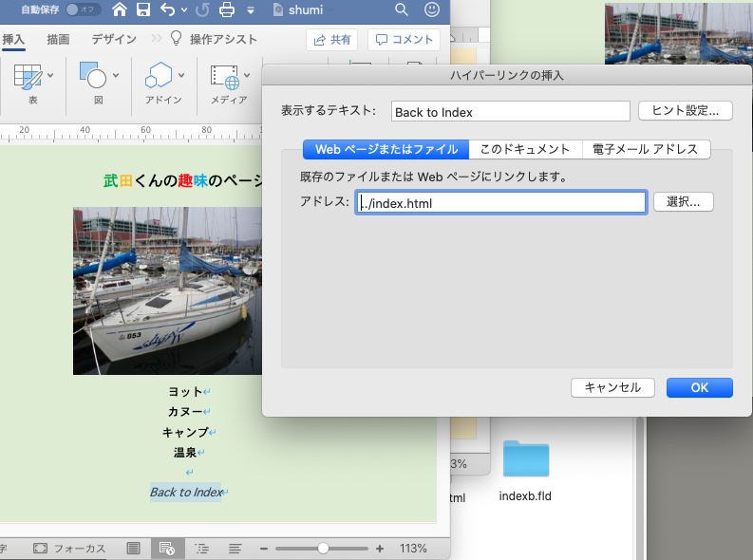Switch to このドキュメント tab
Image resolution: width=753 pixels, height=560 pixels.
(525, 149)
